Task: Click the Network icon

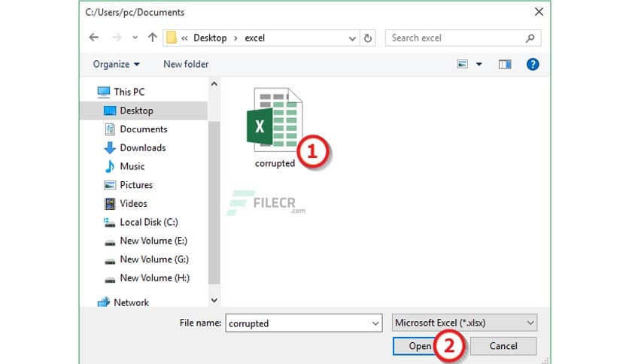Action: tap(104, 302)
